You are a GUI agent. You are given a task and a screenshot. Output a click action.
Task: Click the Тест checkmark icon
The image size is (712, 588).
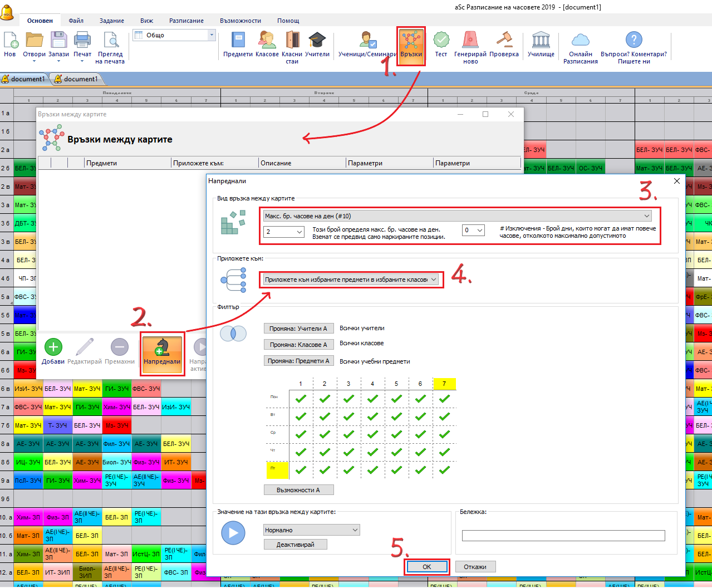(x=441, y=40)
